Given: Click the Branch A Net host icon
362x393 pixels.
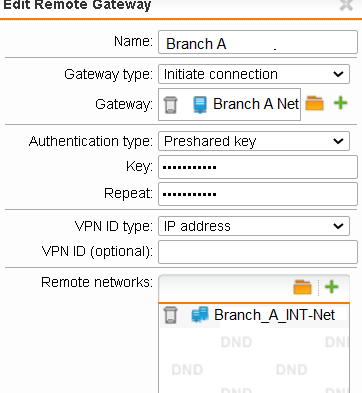Looking at the screenshot, I should pos(200,105).
